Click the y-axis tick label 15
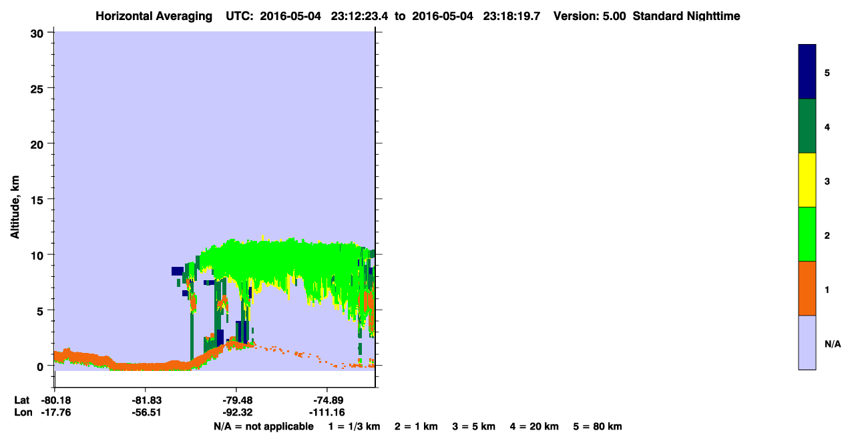 pyautogui.click(x=39, y=199)
